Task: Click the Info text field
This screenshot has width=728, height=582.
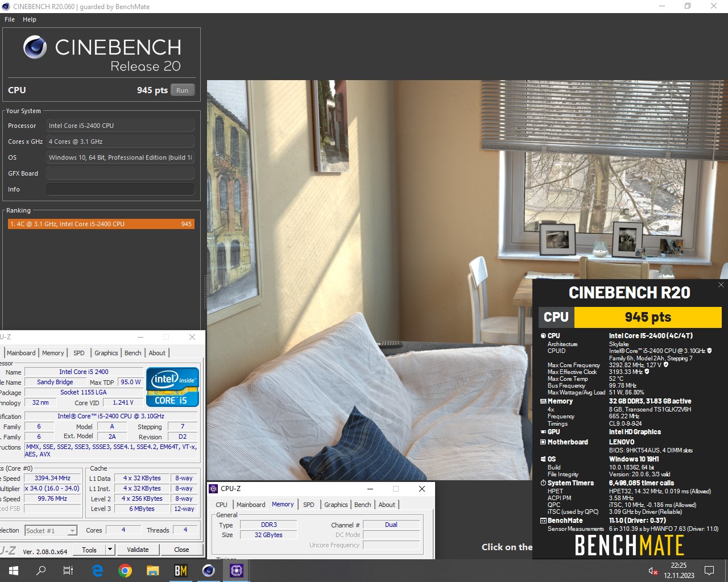Action: [120, 189]
